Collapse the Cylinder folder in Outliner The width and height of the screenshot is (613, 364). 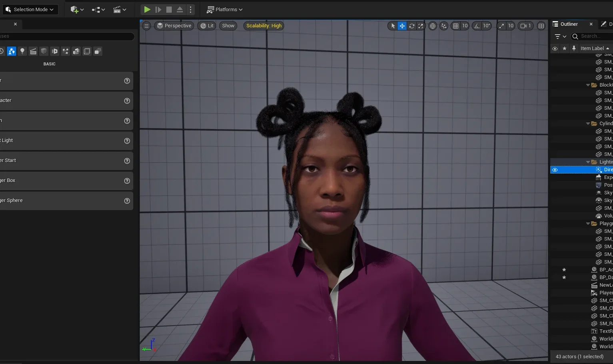[x=588, y=123]
